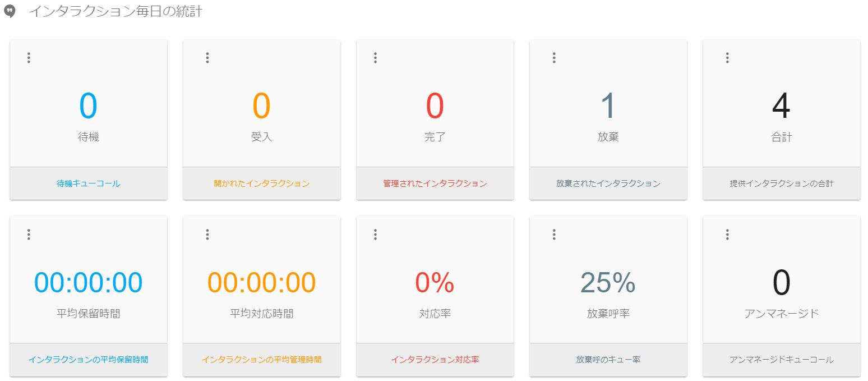Viewport: 868px width, 381px height.
Task: Open the three-dot menu on 放棄 card
Action: [554, 58]
